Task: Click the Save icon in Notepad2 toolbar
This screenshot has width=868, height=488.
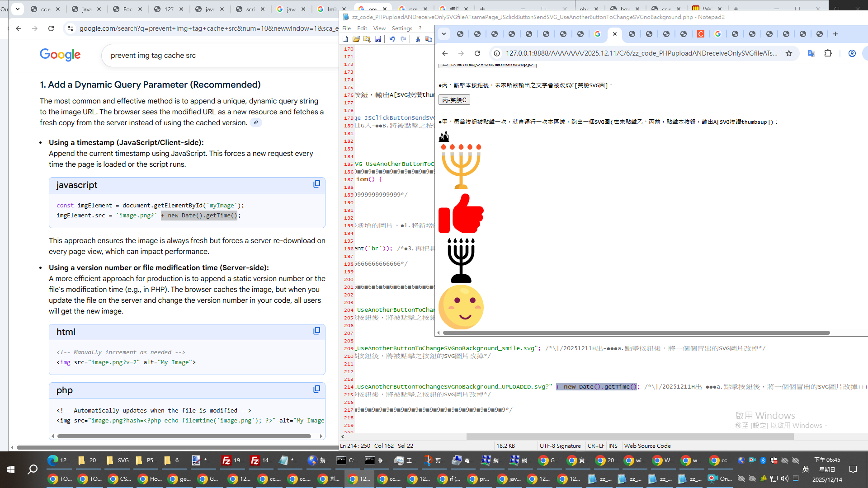Action: point(378,39)
